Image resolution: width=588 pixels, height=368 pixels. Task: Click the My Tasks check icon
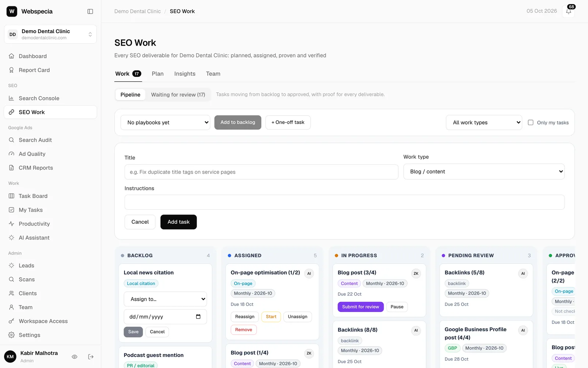tap(11, 210)
